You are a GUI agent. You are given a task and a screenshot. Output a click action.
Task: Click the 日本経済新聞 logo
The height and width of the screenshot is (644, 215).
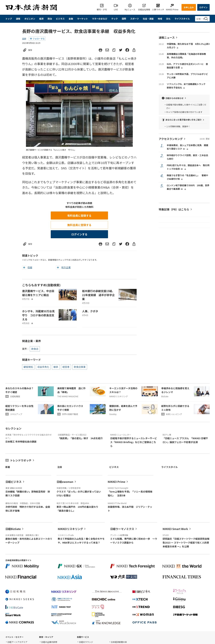click(31, 8)
